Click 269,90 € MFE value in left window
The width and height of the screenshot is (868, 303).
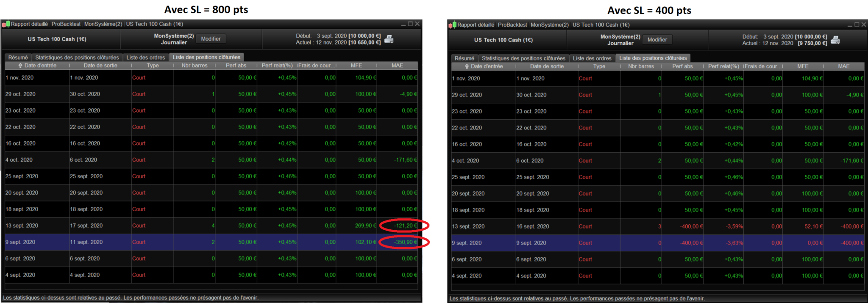click(x=365, y=226)
